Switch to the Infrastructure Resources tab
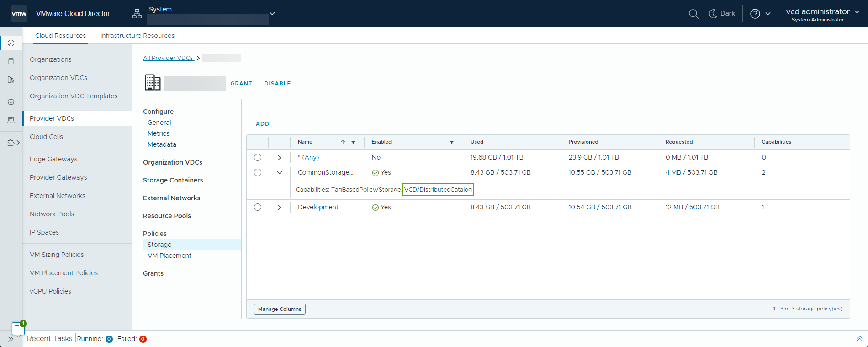The height and width of the screenshot is (347, 868). (x=138, y=36)
